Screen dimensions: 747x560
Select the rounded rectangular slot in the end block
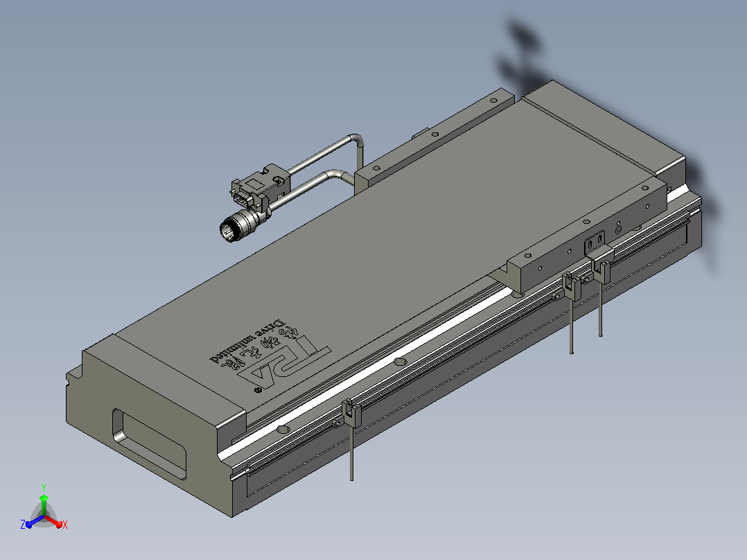[149, 443]
